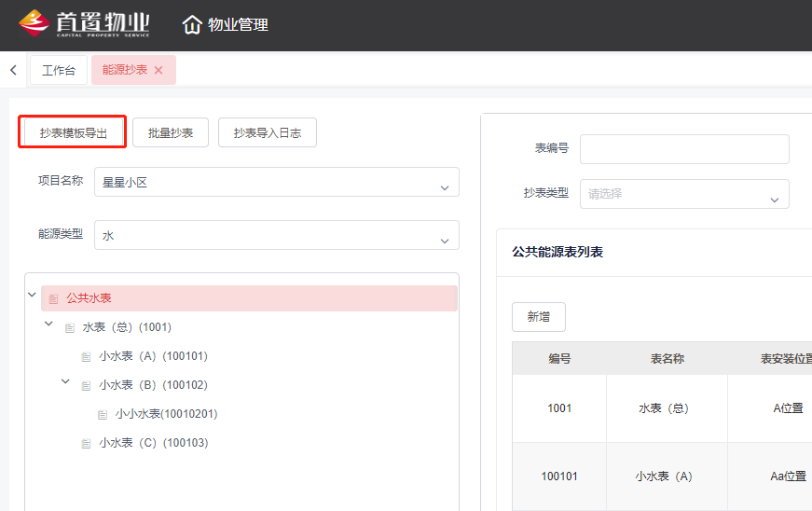Viewport: 812px width, 511px height.
Task: Select 小小水表(10010201) in the tree
Action: pyautogui.click(x=166, y=414)
